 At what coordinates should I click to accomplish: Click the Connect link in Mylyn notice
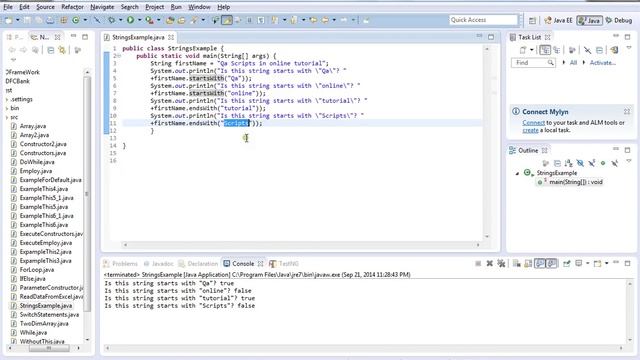[533, 122]
